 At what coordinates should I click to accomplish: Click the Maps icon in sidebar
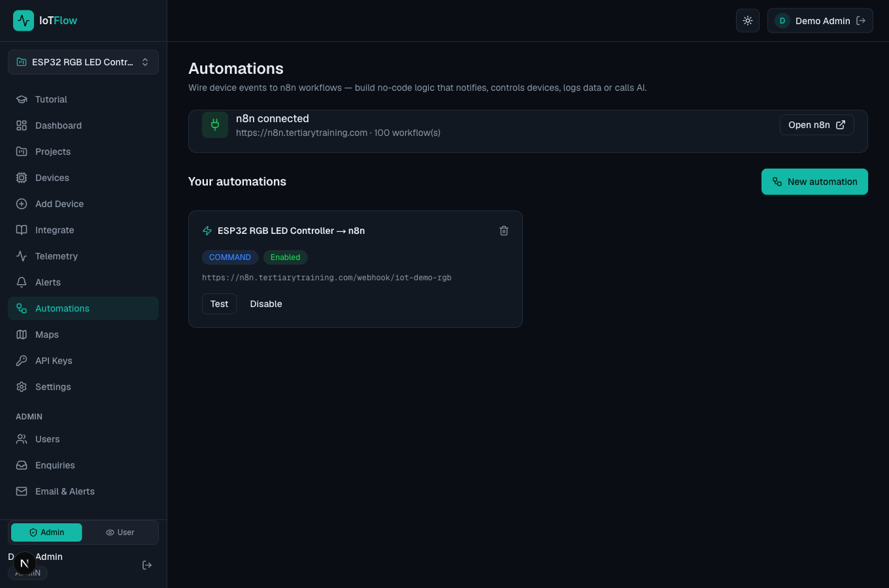coord(22,335)
